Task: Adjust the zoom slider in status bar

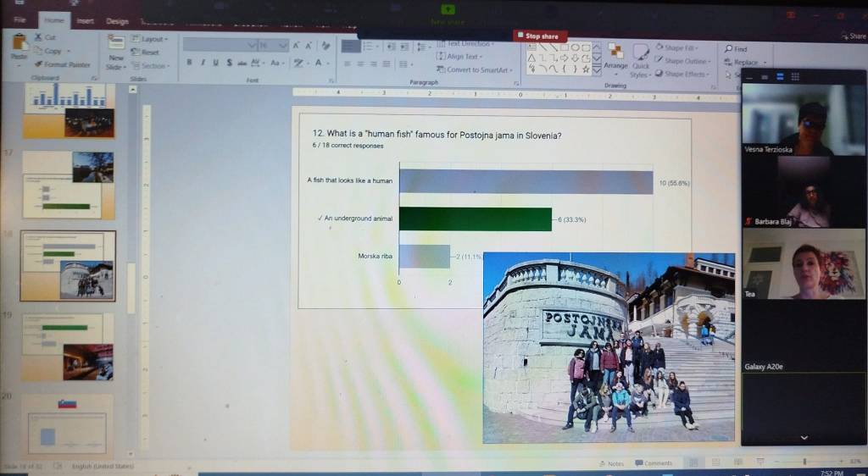Action: point(804,462)
